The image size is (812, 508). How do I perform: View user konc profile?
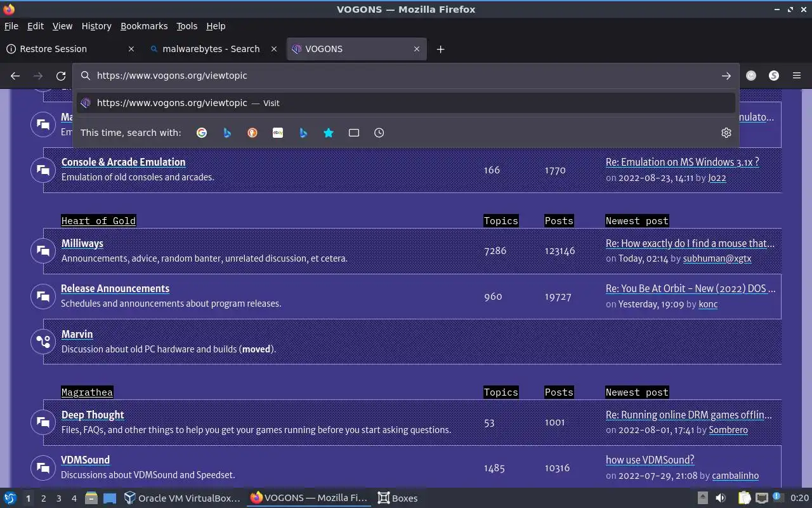708,304
